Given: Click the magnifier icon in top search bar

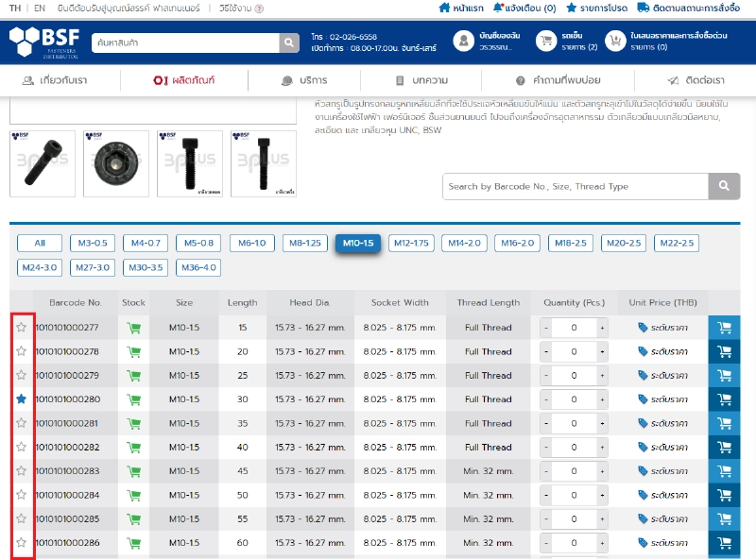Looking at the screenshot, I should coord(289,43).
